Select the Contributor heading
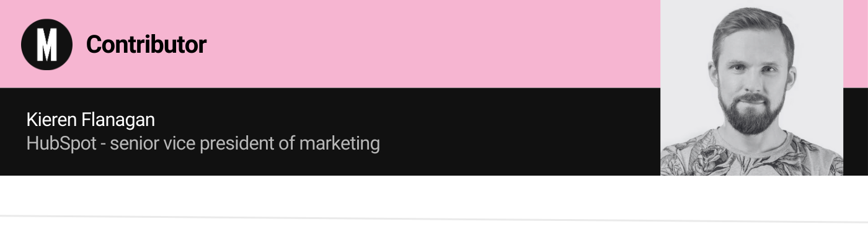This screenshot has width=868, height=247. point(146,44)
